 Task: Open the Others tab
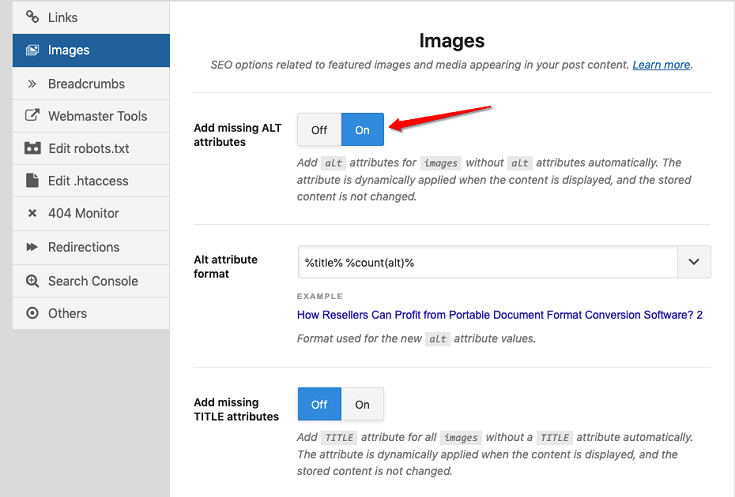pos(91,313)
